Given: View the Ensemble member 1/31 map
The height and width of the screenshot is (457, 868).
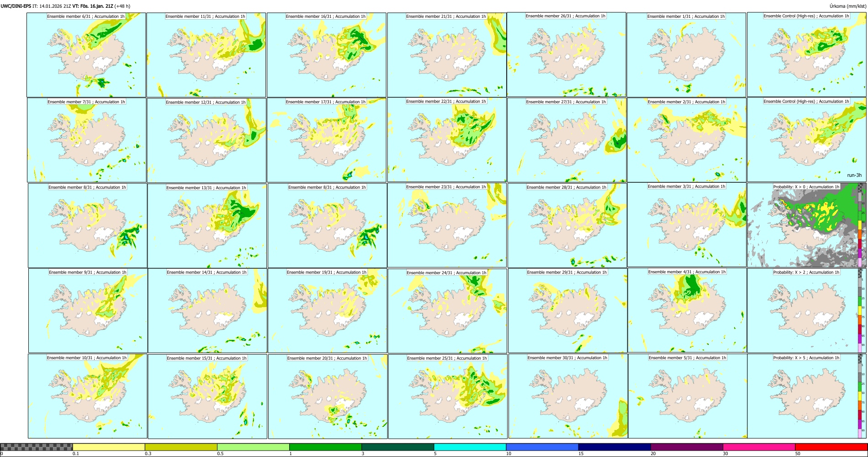Looking at the screenshot, I should pyautogui.click(x=686, y=55).
